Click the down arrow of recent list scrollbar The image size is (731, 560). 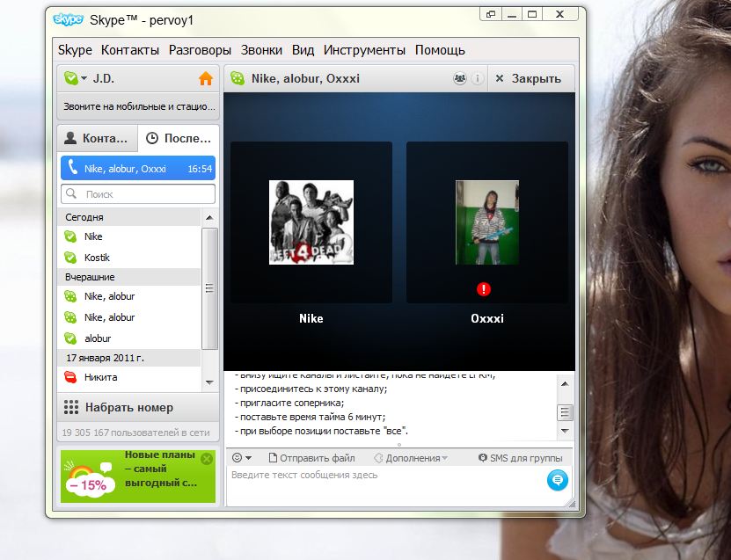pyautogui.click(x=209, y=382)
